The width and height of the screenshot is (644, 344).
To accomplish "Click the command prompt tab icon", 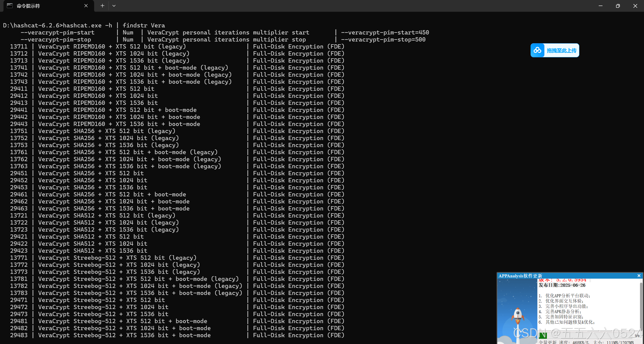I will click(x=10, y=6).
